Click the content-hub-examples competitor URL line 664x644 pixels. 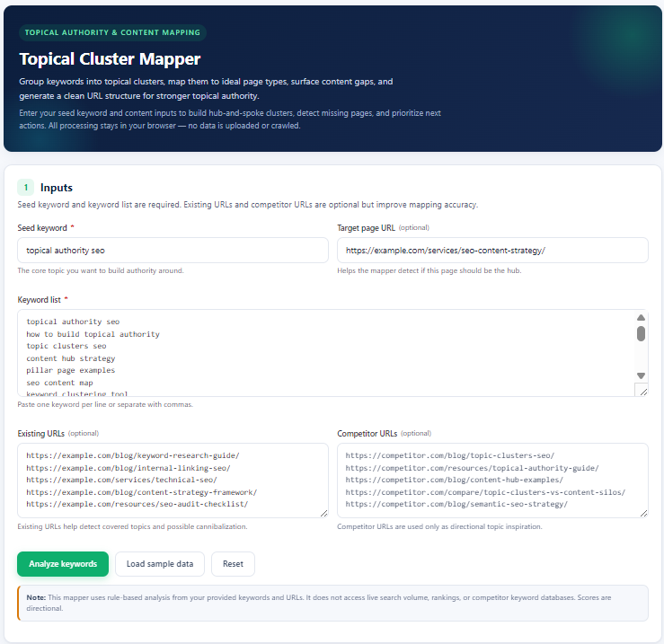[x=455, y=480]
